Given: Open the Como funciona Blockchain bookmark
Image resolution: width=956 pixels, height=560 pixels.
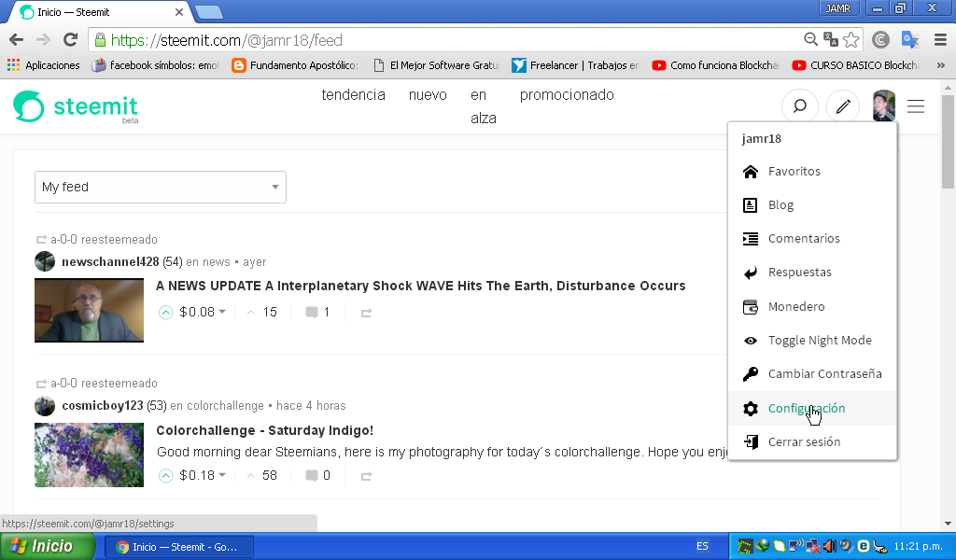Looking at the screenshot, I should [x=716, y=65].
